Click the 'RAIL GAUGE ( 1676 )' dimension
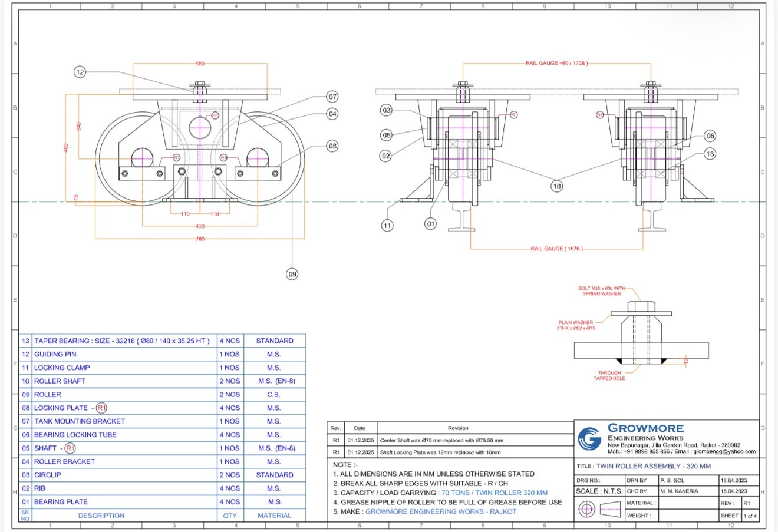Image resolution: width=778 pixels, height=532 pixels. click(x=557, y=249)
